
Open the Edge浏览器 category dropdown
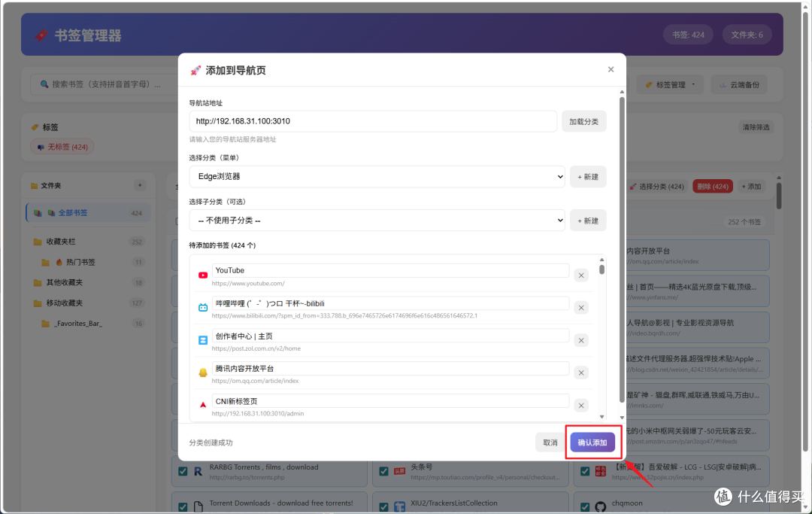[377, 177]
